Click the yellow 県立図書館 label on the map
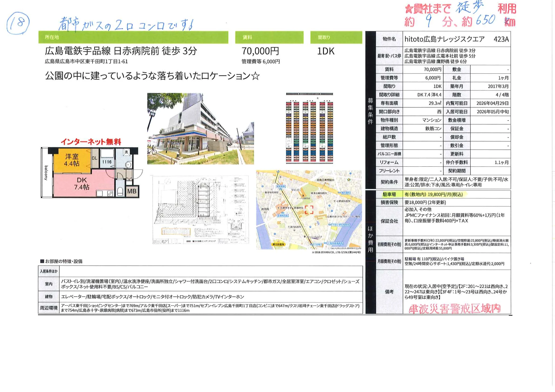The image size is (555, 392). pyautogui.click(x=279, y=244)
